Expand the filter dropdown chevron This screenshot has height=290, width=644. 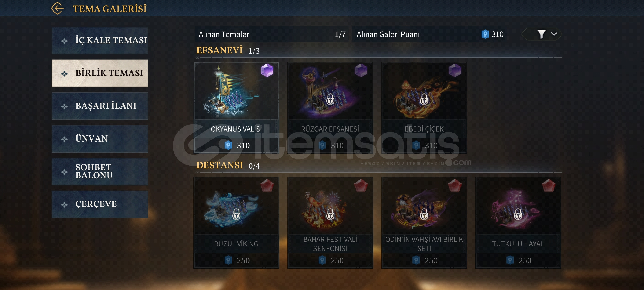pyautogui.click(x=554, y=34)
